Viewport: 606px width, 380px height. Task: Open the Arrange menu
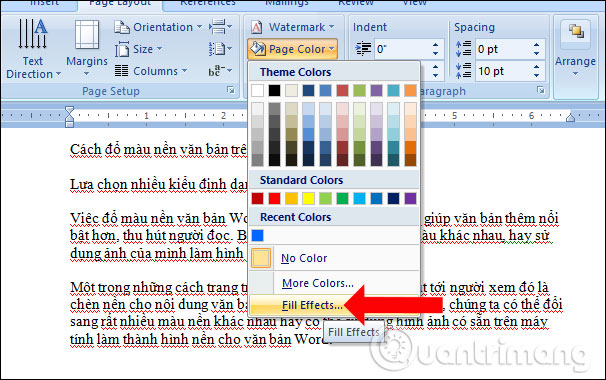coord(575,49)
